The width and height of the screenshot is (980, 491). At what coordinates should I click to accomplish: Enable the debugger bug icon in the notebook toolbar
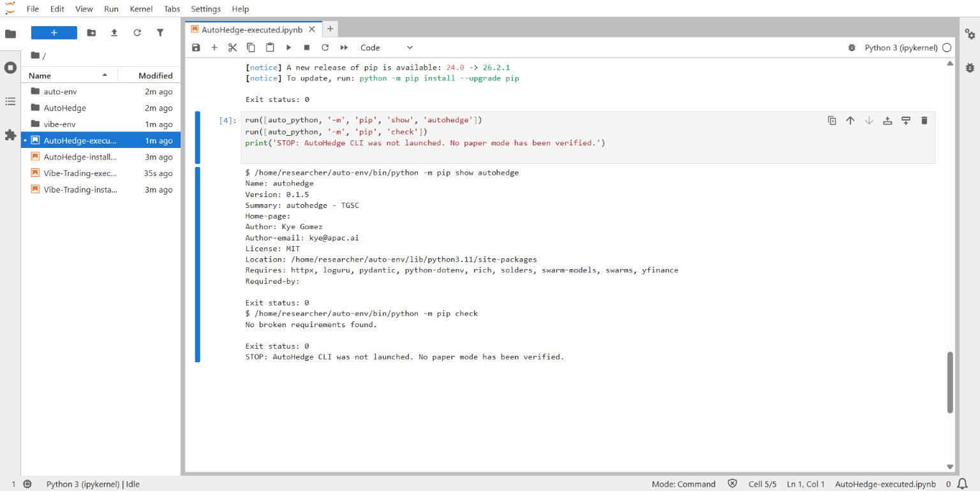coord(851,47)
